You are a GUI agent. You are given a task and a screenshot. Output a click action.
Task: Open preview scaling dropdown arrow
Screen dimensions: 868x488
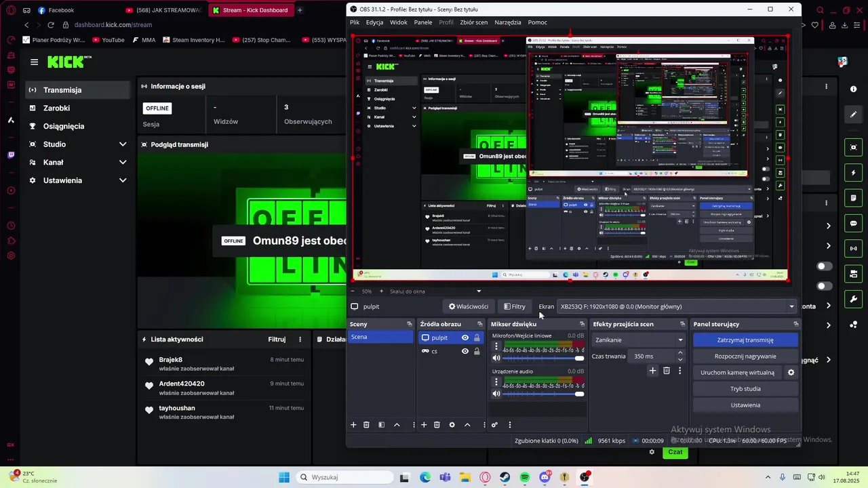[x=479, y=291]
